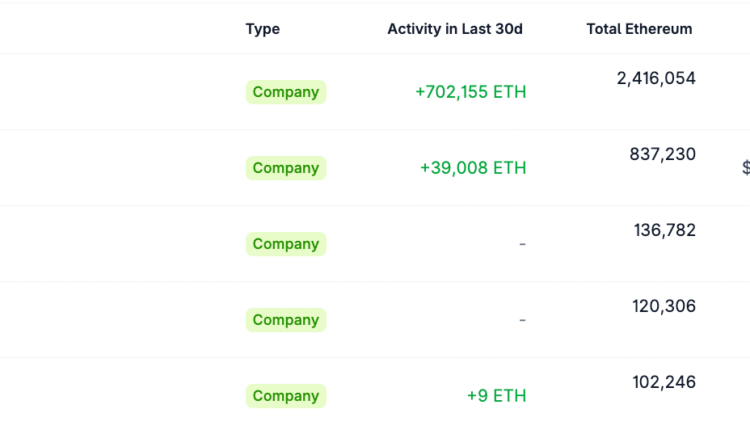The image size is (750, 430).
Task: Click Company badge in the 2,416,054 row
Action: point(286,92)
